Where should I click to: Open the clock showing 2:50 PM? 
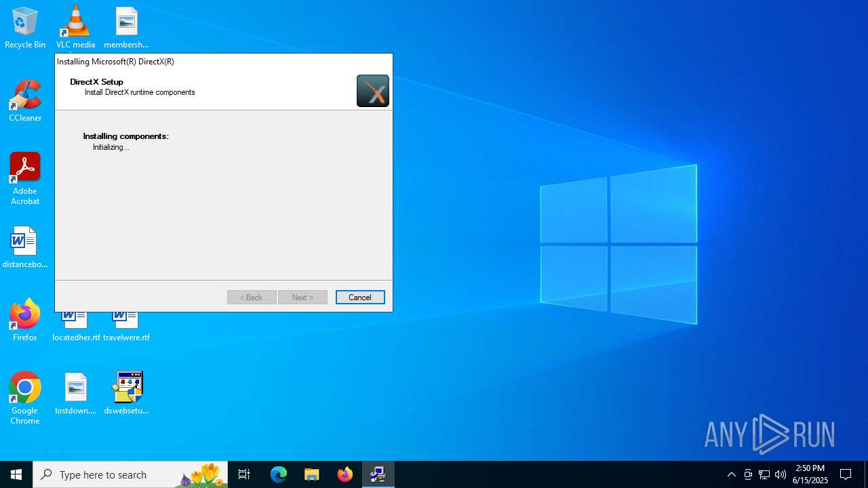810,474
